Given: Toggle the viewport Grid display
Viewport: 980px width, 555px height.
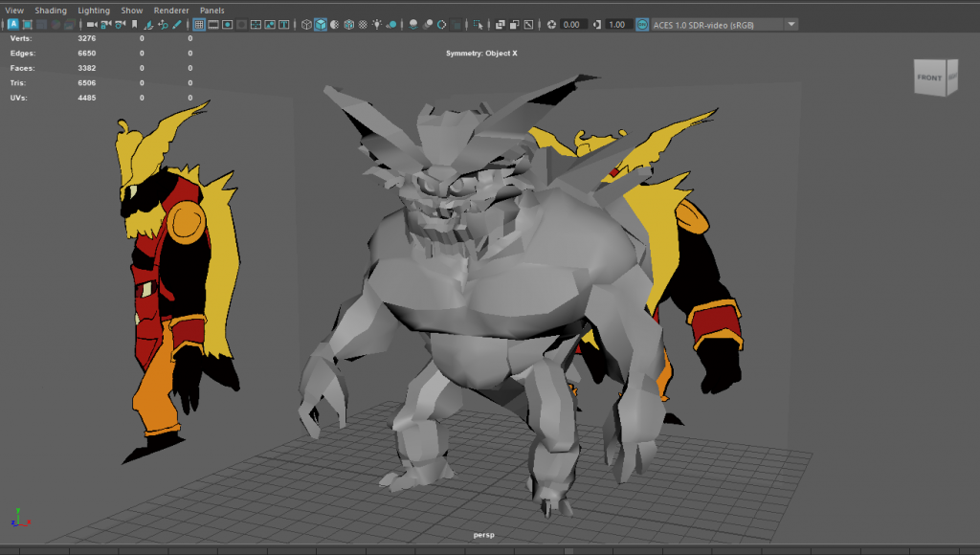Looking at the screenshot, I should point(199,24).
